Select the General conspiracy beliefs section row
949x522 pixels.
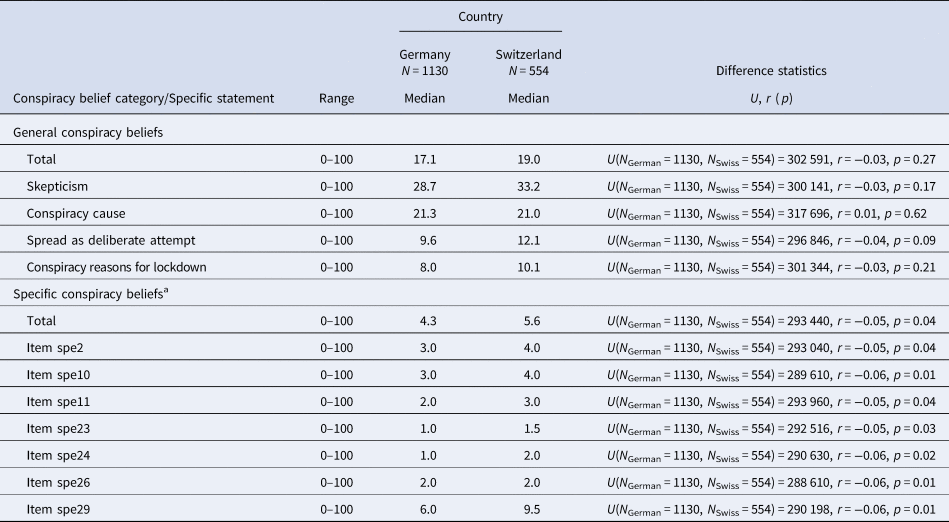pos(474,132)
